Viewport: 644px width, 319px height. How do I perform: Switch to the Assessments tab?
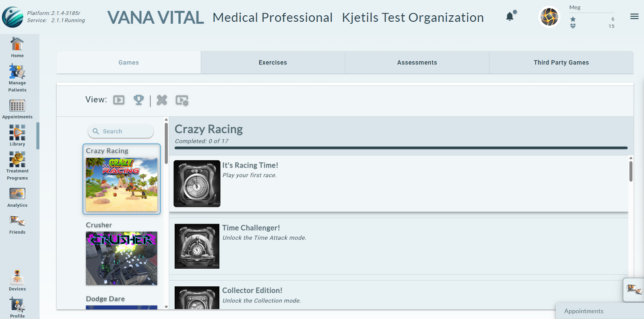point(417,62)
